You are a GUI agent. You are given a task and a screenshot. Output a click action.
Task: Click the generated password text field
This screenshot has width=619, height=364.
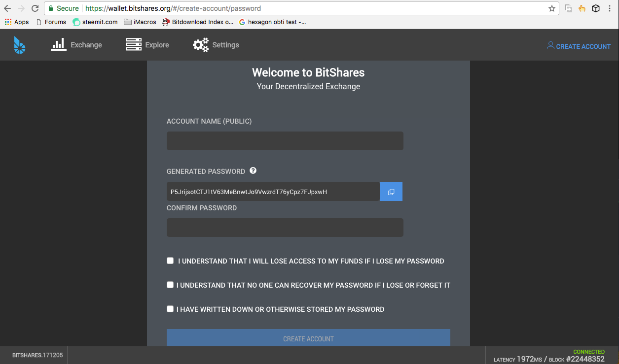tap(273, 192)
